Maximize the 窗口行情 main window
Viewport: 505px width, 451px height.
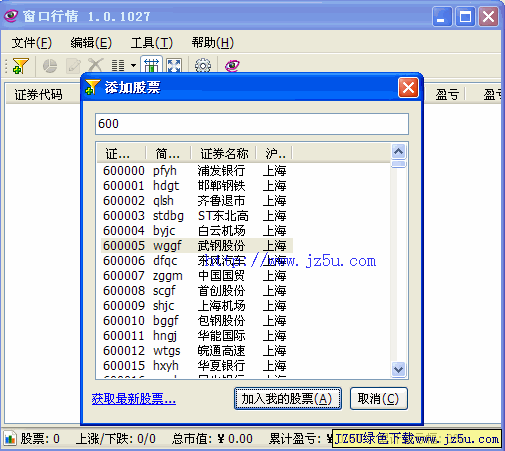(x=465, y=16)
